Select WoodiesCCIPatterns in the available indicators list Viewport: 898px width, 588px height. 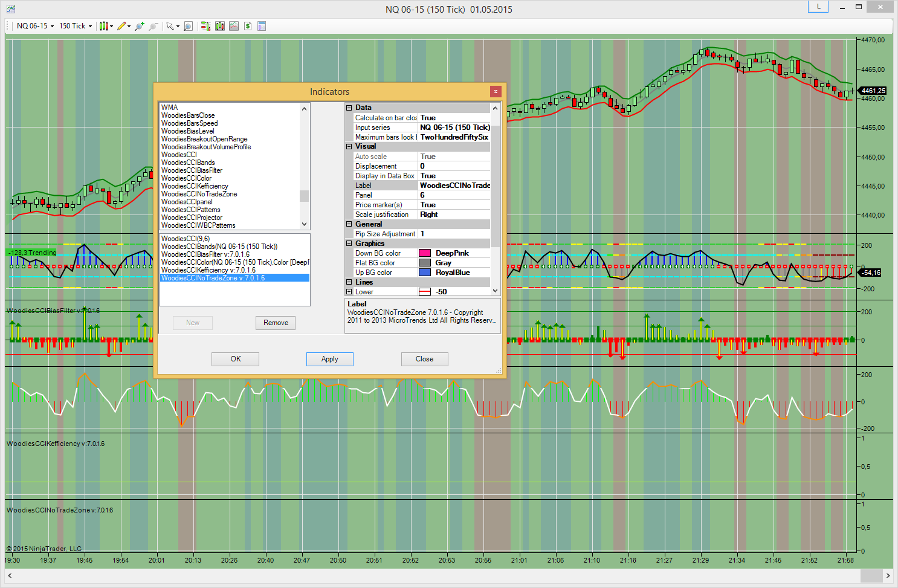point(191,210)
